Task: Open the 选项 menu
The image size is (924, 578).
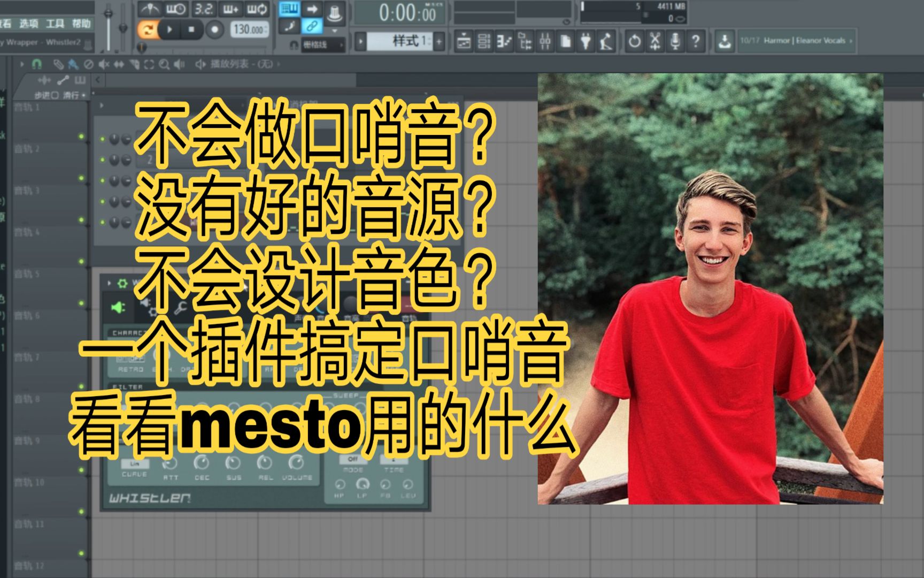Action: (x=29, y=24)
